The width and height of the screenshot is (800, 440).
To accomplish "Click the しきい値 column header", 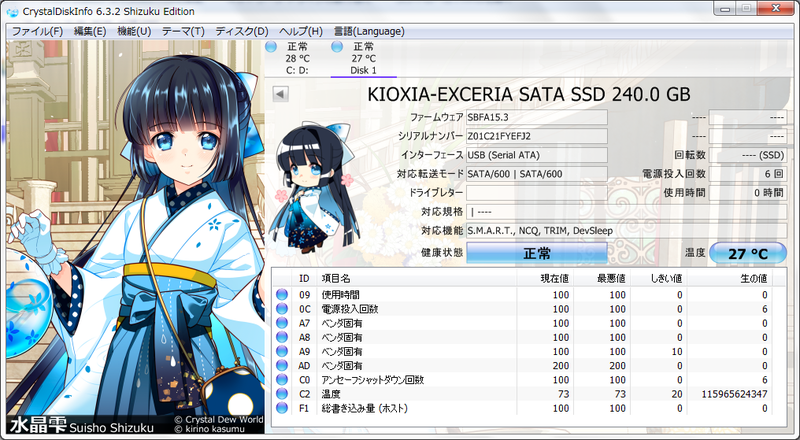I will 659,278.
